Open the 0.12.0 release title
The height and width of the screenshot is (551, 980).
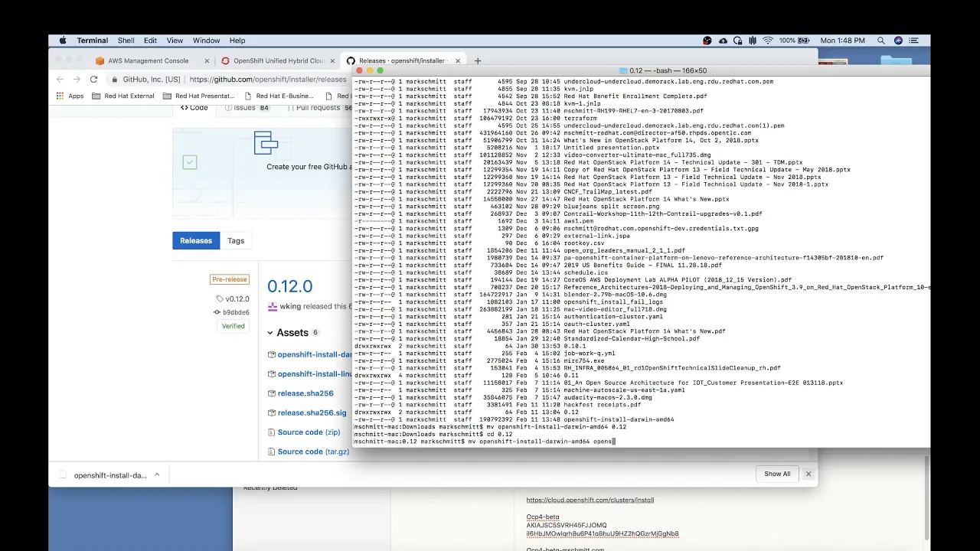pyautogui.click(x=289, y=286)
